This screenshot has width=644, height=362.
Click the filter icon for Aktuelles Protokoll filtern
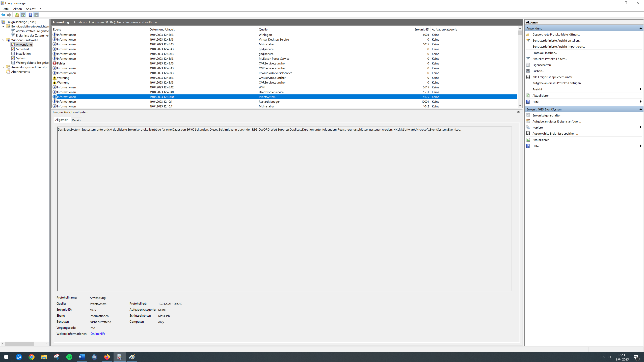pyautogui.click(x=528, y=59)
